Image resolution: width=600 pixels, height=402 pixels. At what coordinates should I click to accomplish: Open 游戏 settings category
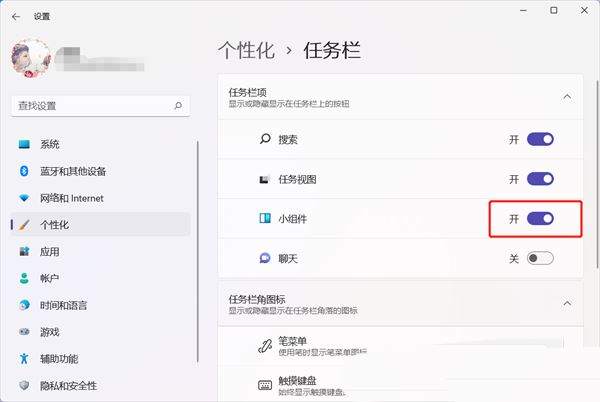coord(50,332)
